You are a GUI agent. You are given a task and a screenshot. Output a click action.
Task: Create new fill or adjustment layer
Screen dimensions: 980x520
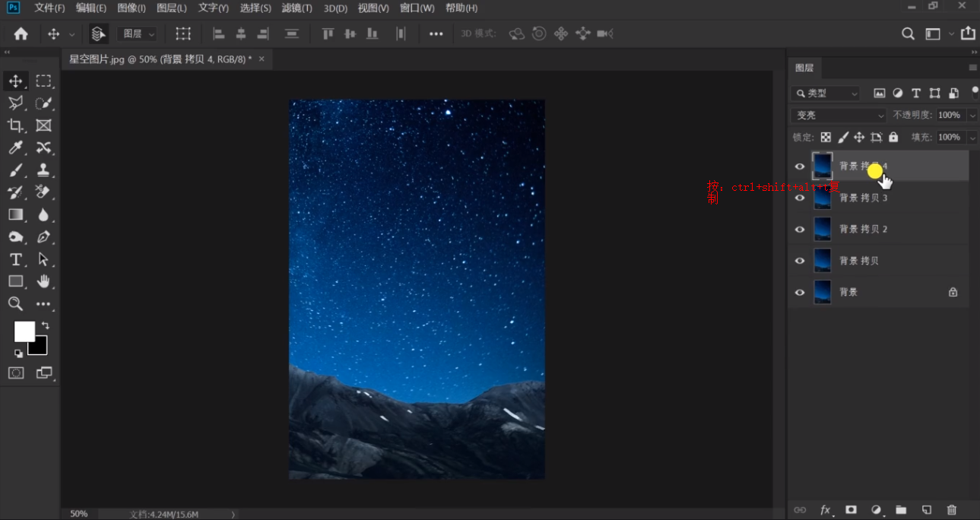pyautogui.click(x=876, y=510)
